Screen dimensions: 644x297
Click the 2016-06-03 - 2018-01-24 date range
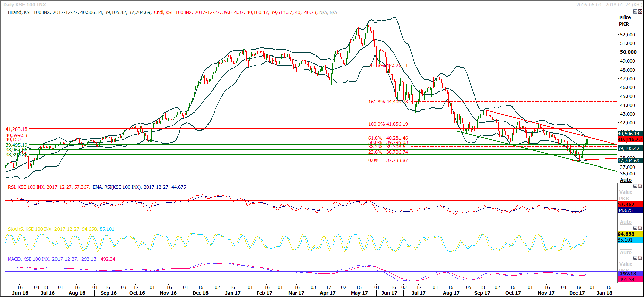point(609,5)
